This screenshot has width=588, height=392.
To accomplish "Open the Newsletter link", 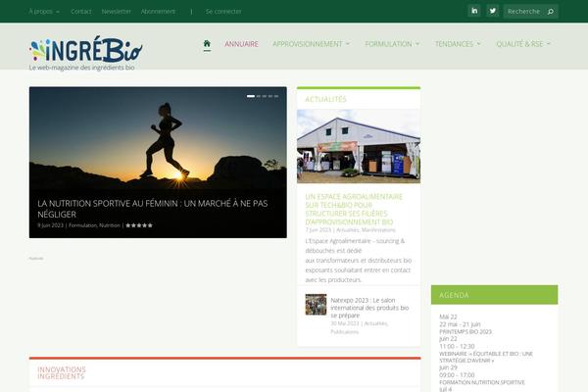I will pyautogui.click(x=117, y=11).
